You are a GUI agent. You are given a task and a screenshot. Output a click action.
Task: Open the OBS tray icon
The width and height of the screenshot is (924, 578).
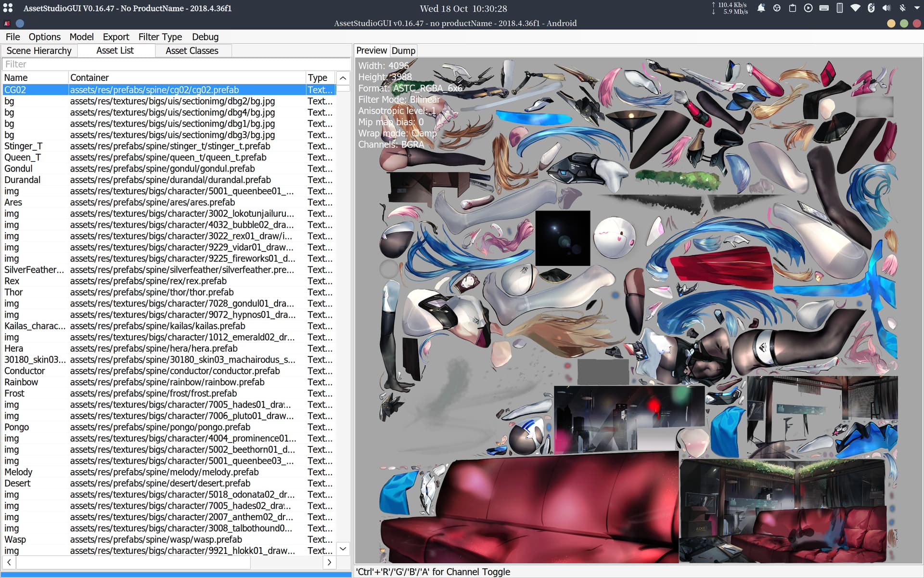[x=777, y=8]
